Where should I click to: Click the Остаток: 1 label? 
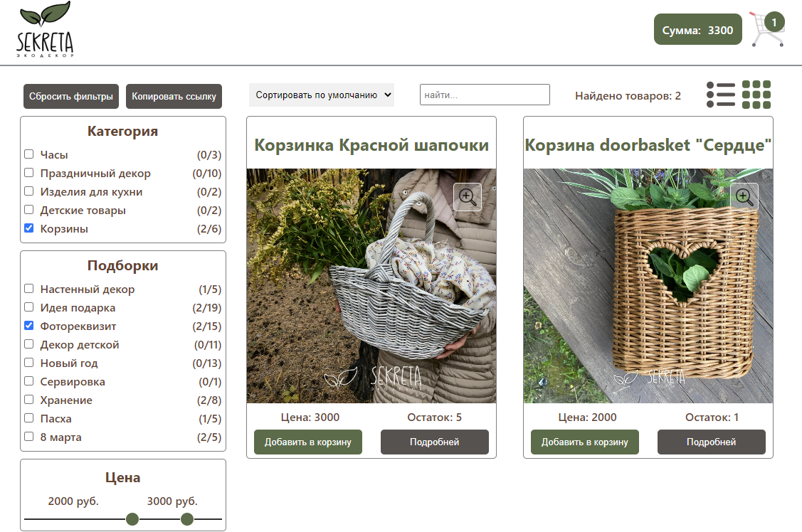(712, 417)
